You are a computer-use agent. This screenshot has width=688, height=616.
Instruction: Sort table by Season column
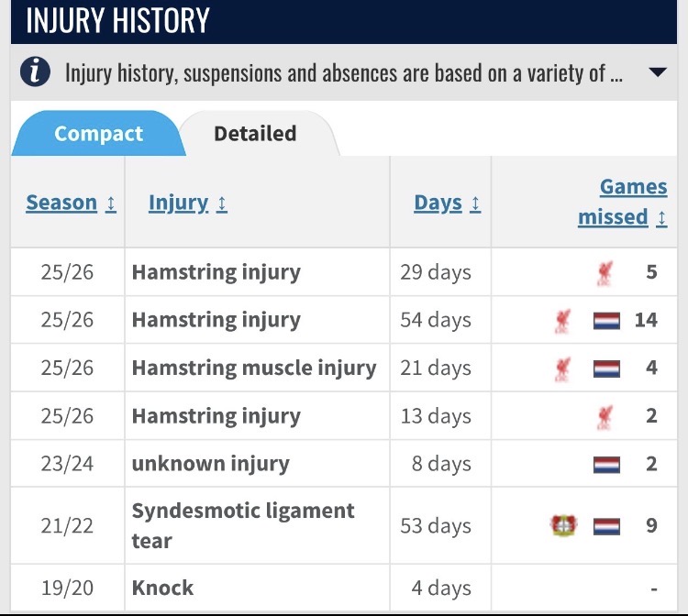click(71, 203)
